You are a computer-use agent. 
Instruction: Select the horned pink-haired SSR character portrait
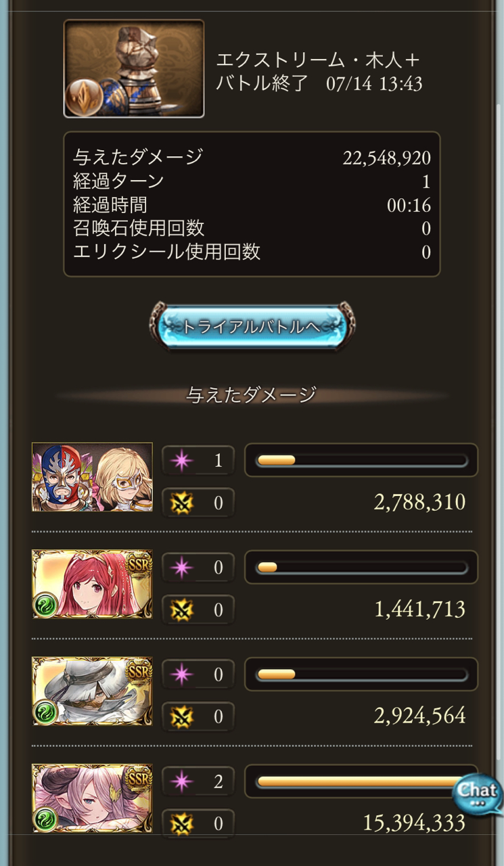click(x=92, y=798)
